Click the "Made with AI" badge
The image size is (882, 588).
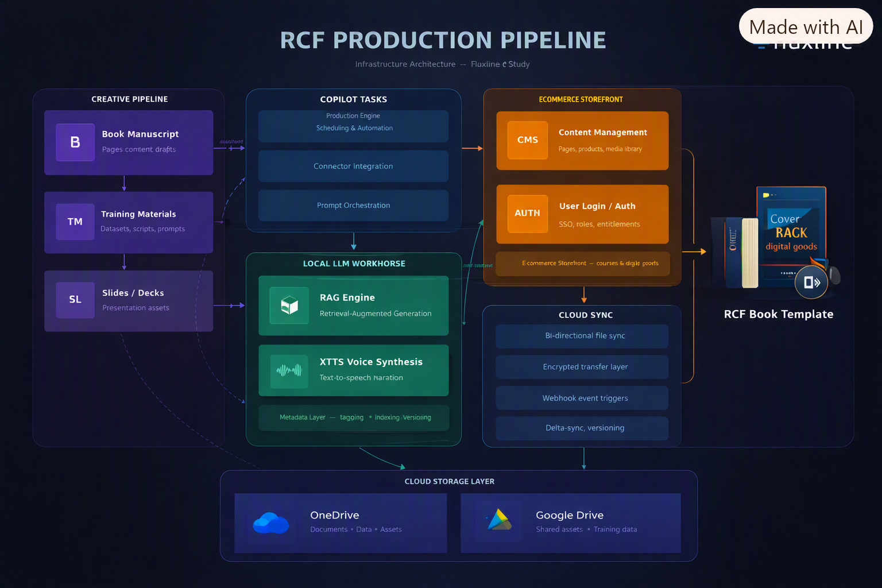click(806, 26)
